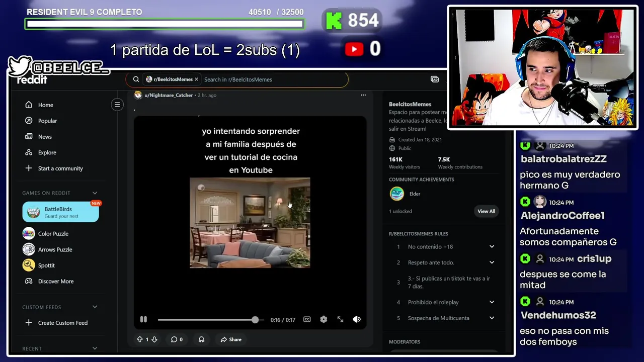Click chat username balatrobalatrezZZ
The width and height of the screenshot is (644, 362).
click(x=563, y=159)
